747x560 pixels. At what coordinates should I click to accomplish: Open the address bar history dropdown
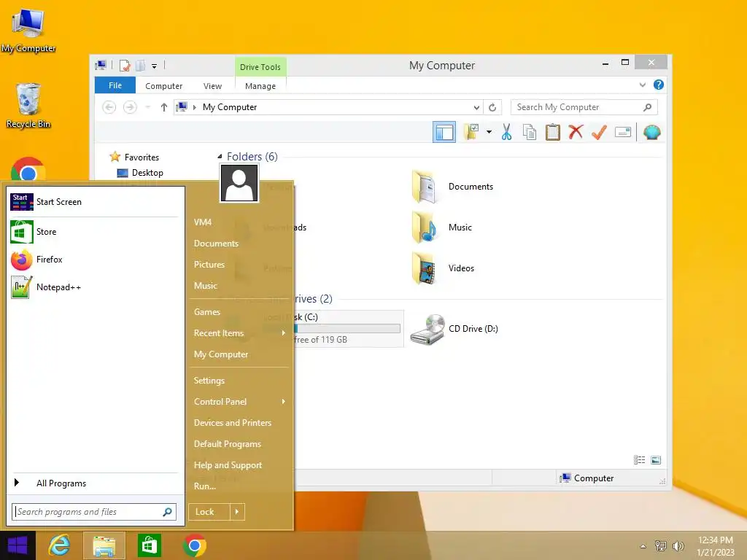pos(476,108)
